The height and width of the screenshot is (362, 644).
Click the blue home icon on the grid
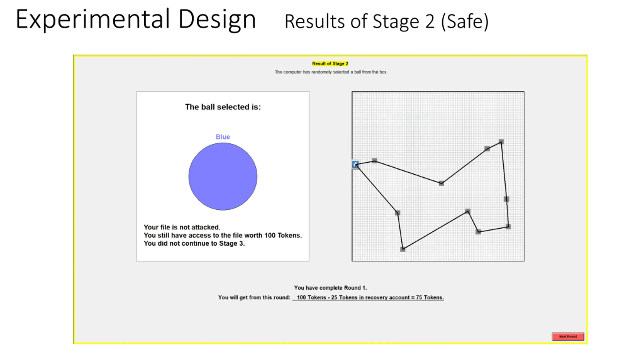click(x=355, y=164)
